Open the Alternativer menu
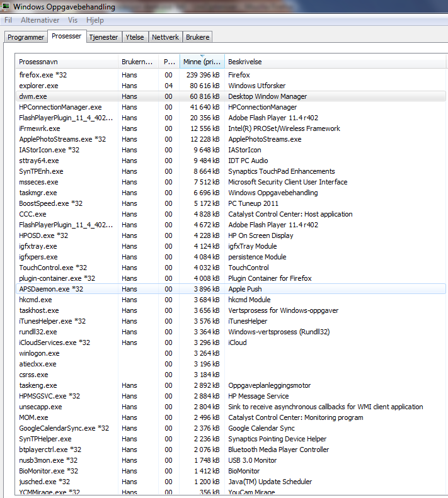The height and width of the screenshot is (498, 448). [x=40, y=20]
